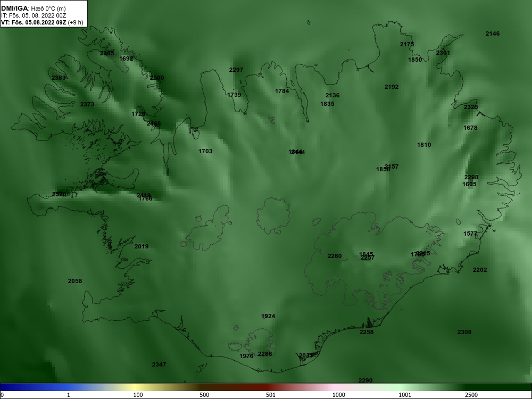
Task: Click the map value 1703
Action: [x=205, y=151]
